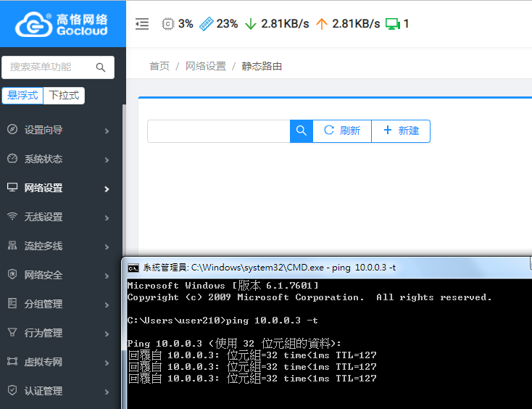
Task: Click the 3% CPU usage value
Action: pyautogui.click(x=186, y=24)
